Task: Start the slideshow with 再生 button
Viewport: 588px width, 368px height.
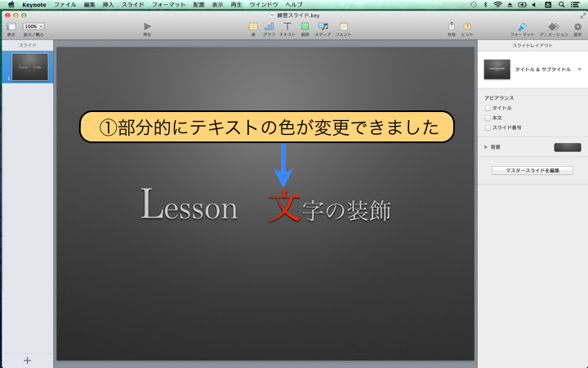Action: [x=147, y=26]
